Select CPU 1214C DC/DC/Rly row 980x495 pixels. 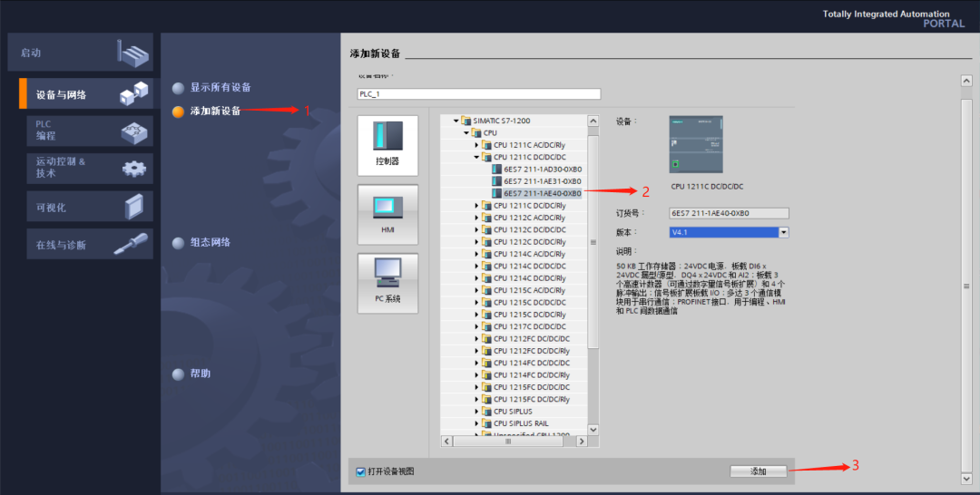529,278
